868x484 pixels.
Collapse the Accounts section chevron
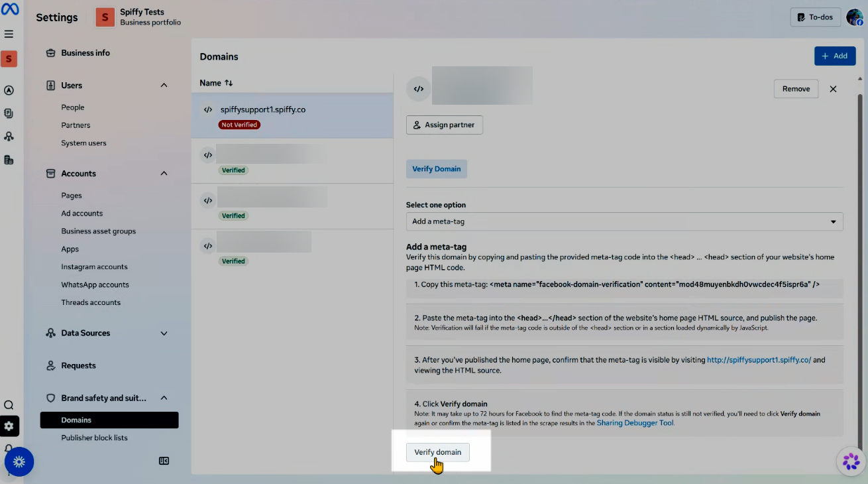[x=164, y=174]
